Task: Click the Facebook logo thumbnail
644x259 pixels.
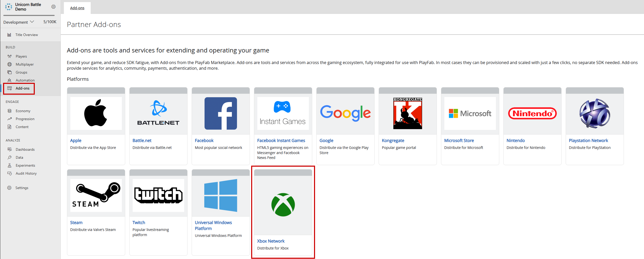Action: pyautogui.click(x=221, y=113)
